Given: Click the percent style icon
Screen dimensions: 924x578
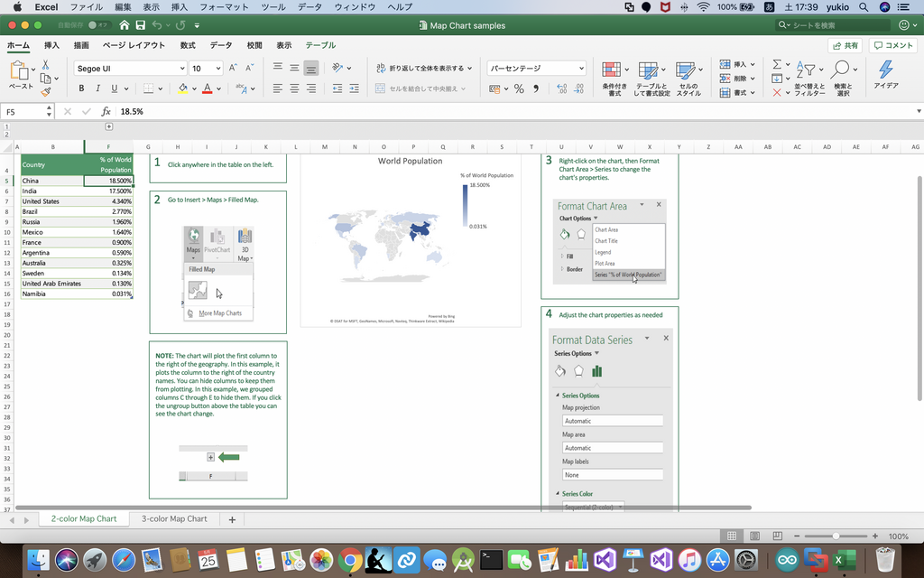Looking at the screenshot, I should point(519,89).
